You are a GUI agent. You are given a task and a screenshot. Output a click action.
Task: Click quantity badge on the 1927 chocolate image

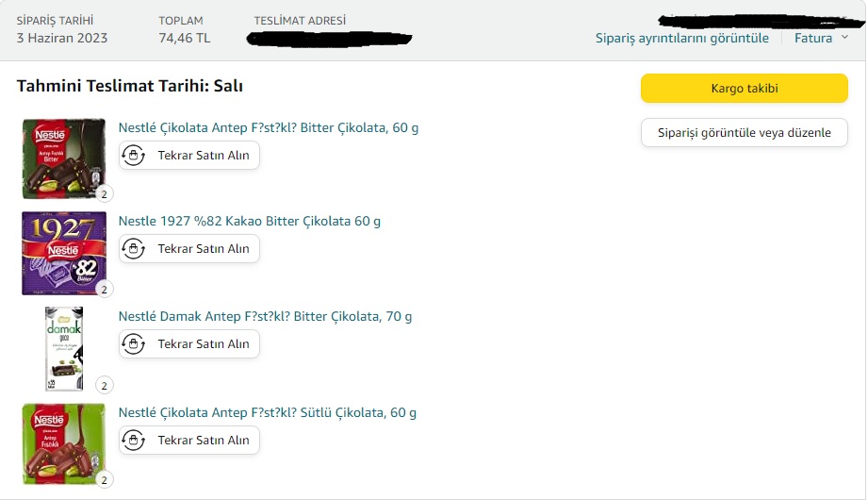click(104, 289)
